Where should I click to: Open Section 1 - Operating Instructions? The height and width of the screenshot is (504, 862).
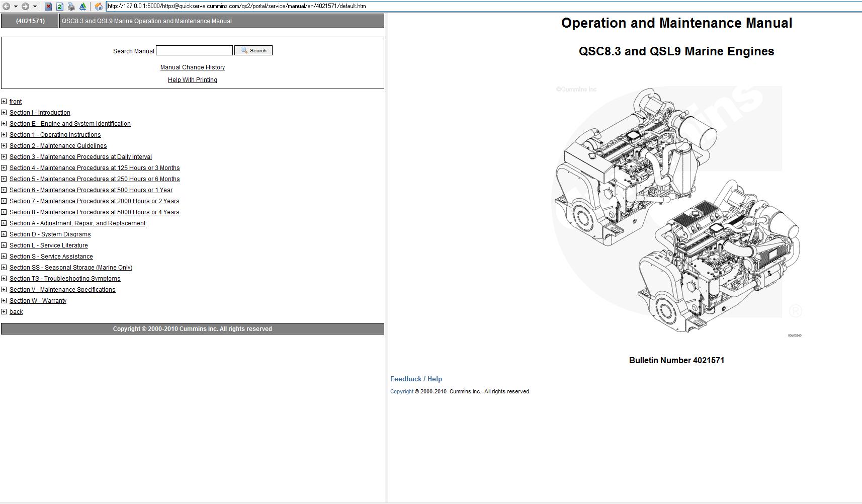coord(55,134)
